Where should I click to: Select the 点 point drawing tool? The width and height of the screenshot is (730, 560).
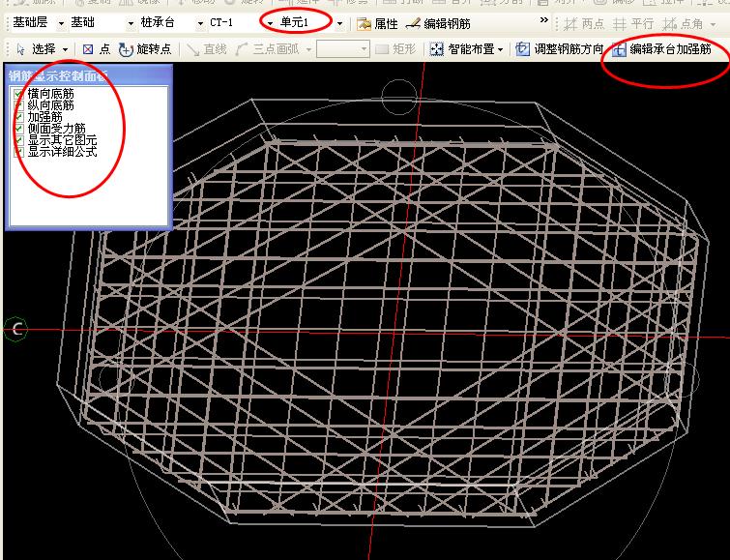pos(97,49)
